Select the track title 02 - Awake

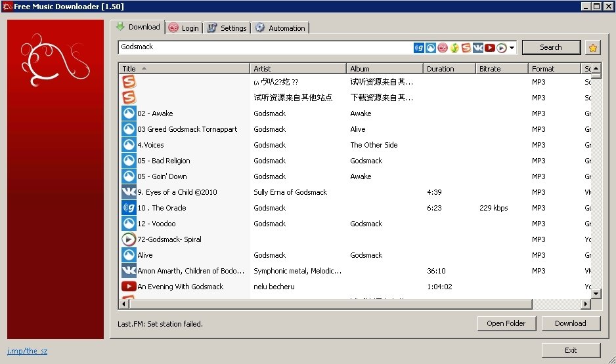155,113
